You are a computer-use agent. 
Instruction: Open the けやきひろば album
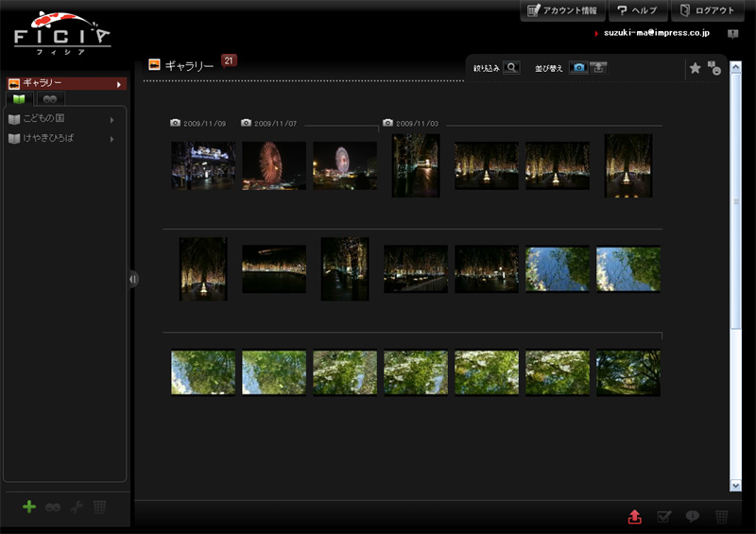[48, 138]
